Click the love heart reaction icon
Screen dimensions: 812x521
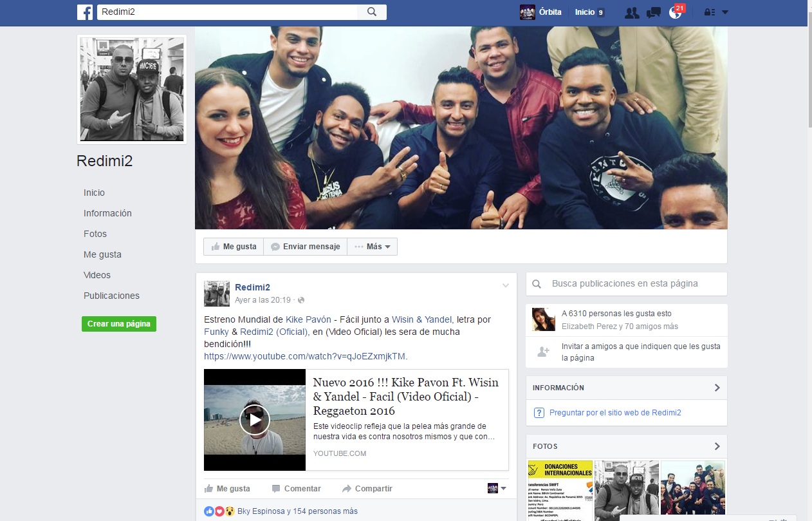point(219,511)
